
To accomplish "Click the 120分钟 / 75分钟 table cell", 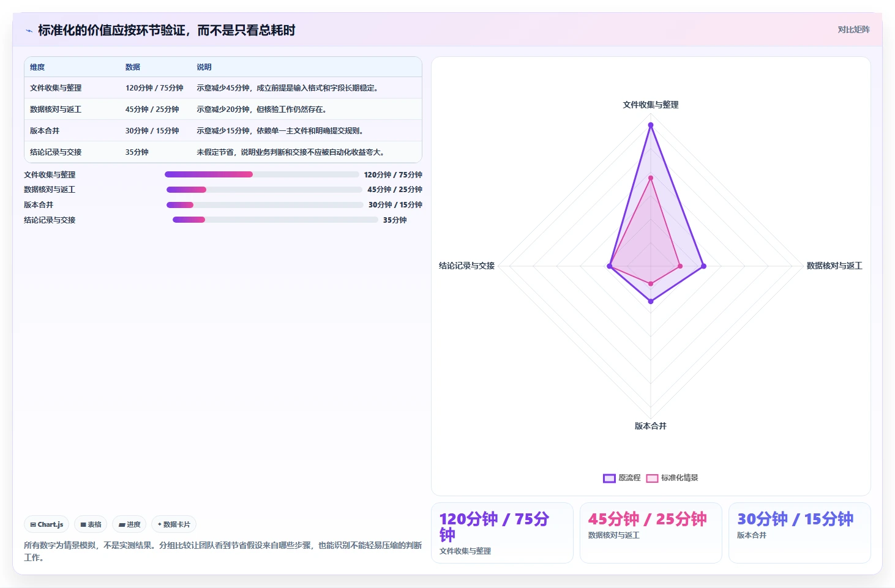I will point(154,88).
